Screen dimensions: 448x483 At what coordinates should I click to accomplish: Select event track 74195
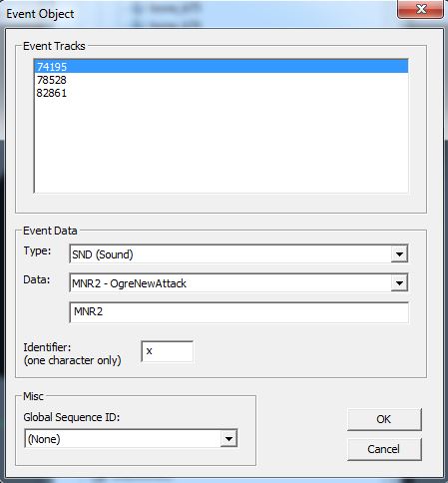222,67
